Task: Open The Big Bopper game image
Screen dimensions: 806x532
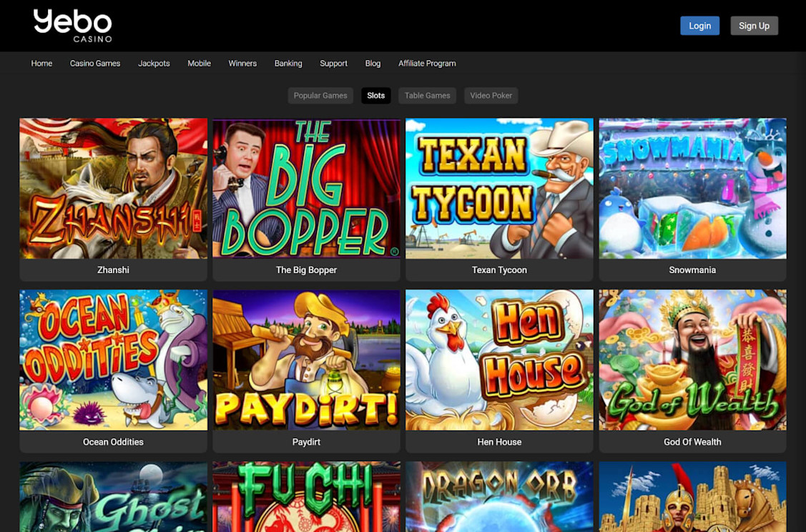Action: 306,189
